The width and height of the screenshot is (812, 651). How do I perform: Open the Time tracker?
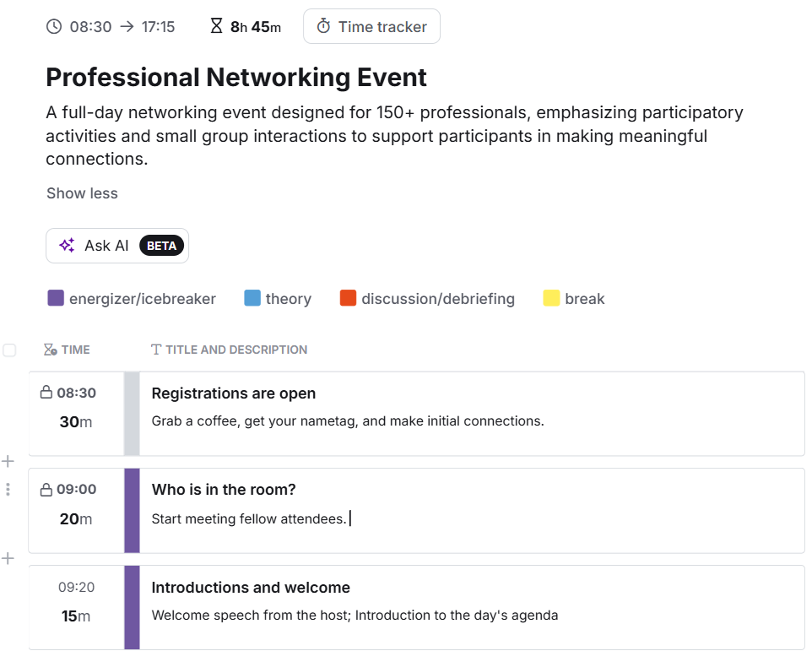(x=371, y=27)
